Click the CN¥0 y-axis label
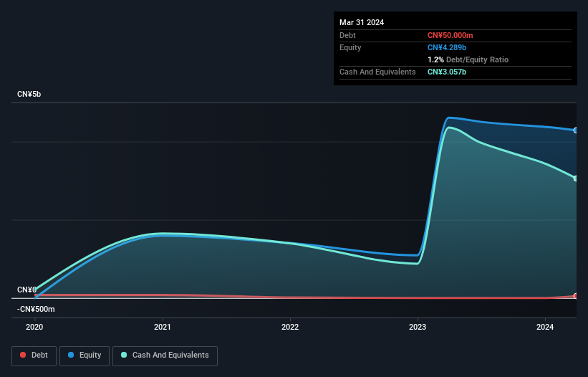Viewport: 588px width, 377px height. pos(26,290)
